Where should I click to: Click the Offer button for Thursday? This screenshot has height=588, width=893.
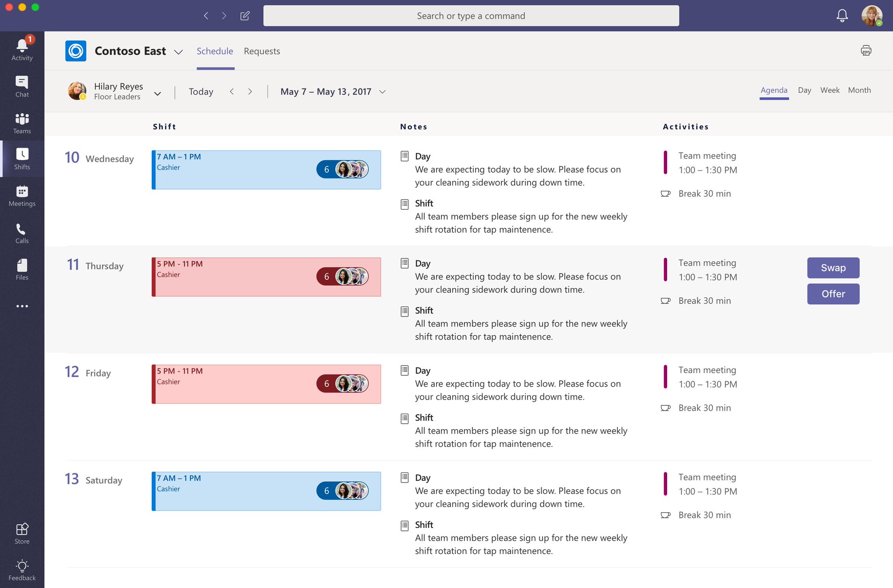(833, 294)
